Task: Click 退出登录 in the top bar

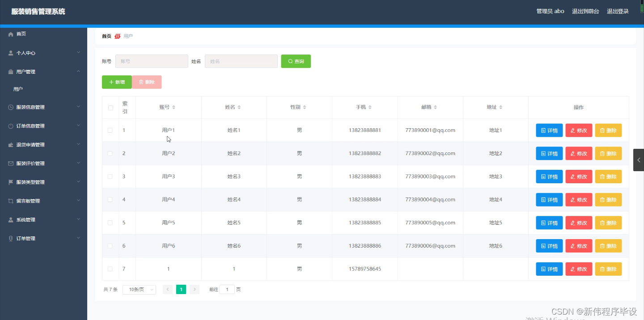Action: tap(618, 11)
